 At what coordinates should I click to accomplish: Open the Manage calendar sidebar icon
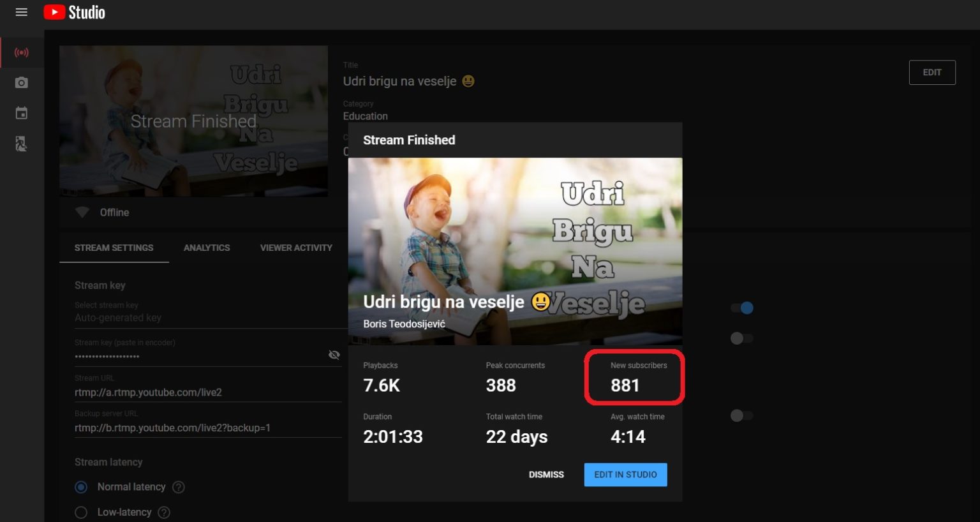click(x=21, y=113)
